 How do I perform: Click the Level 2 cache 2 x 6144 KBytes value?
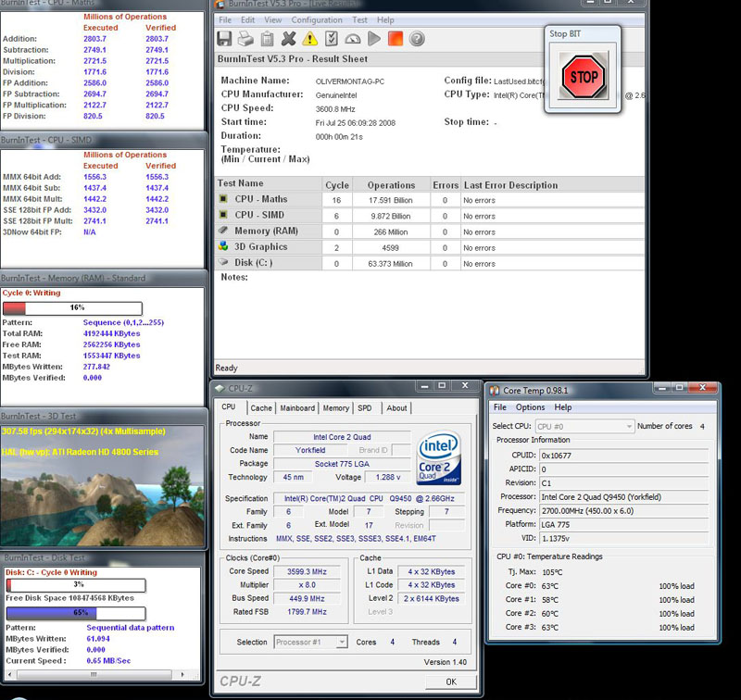click(x=431, y=598)
